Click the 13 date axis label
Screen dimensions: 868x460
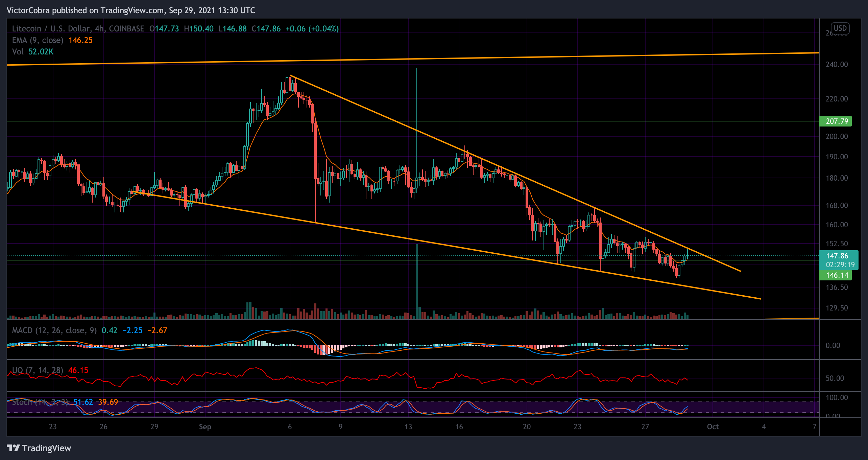408,427
